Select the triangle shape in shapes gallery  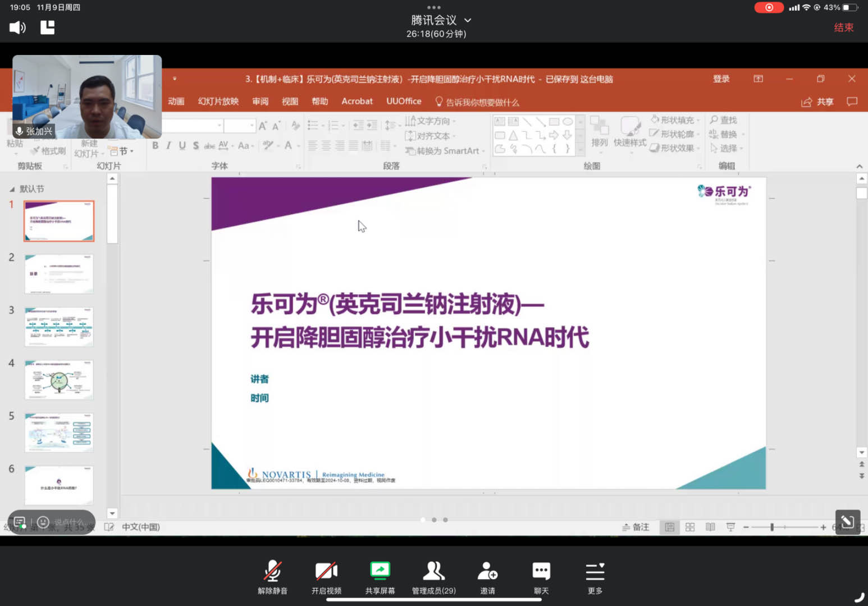tap(513, 135)
